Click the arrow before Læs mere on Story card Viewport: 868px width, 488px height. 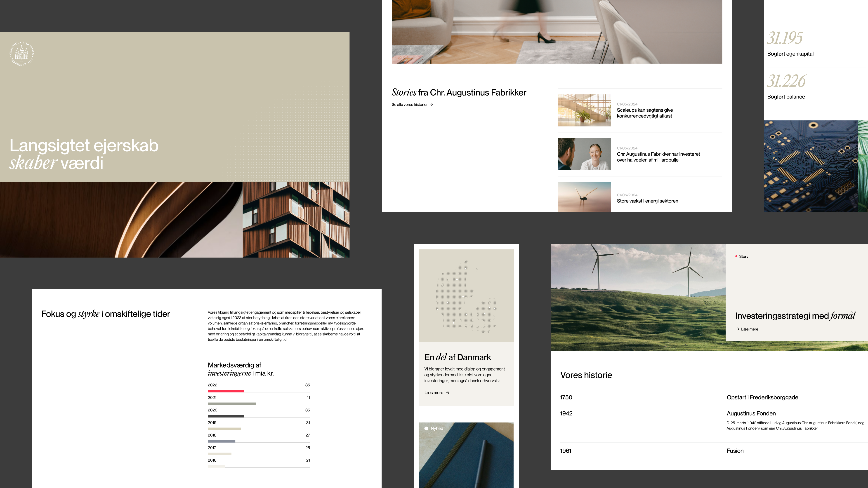tap(738, 329)
